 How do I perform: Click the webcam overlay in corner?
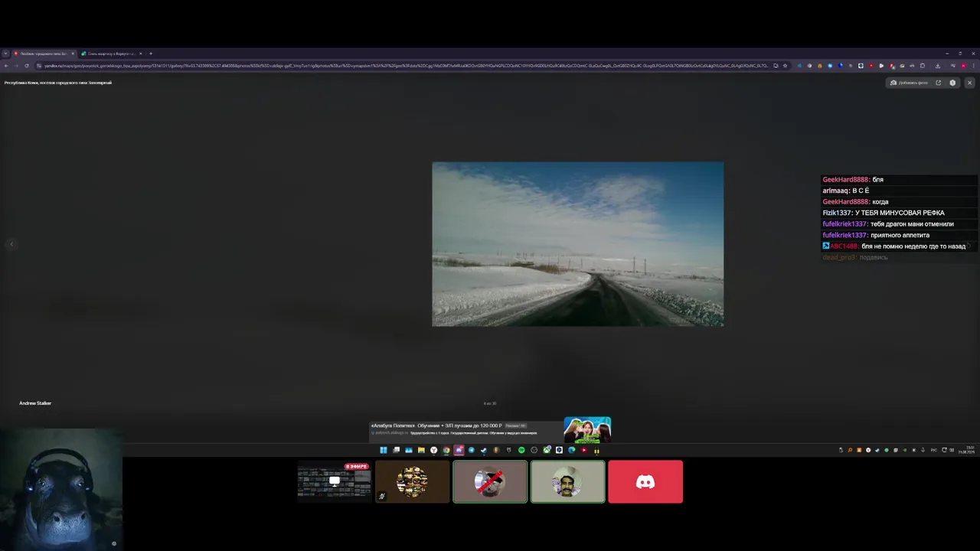(61, 490)
